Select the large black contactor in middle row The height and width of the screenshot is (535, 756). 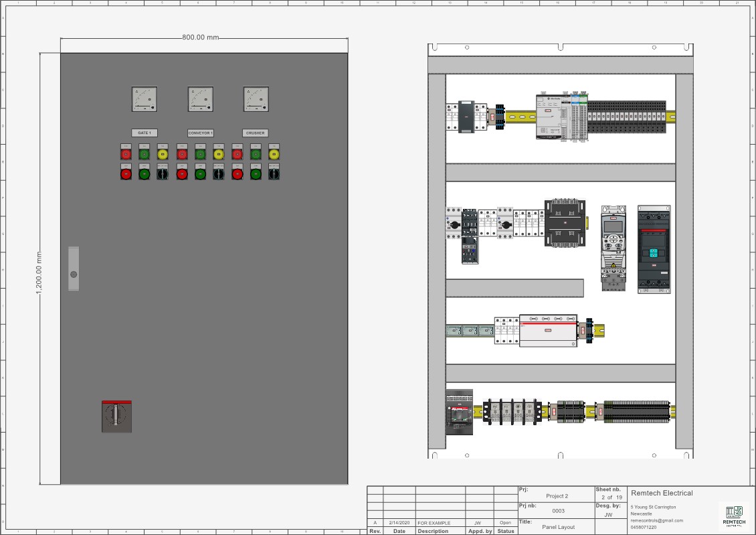(x=565, y=223)
